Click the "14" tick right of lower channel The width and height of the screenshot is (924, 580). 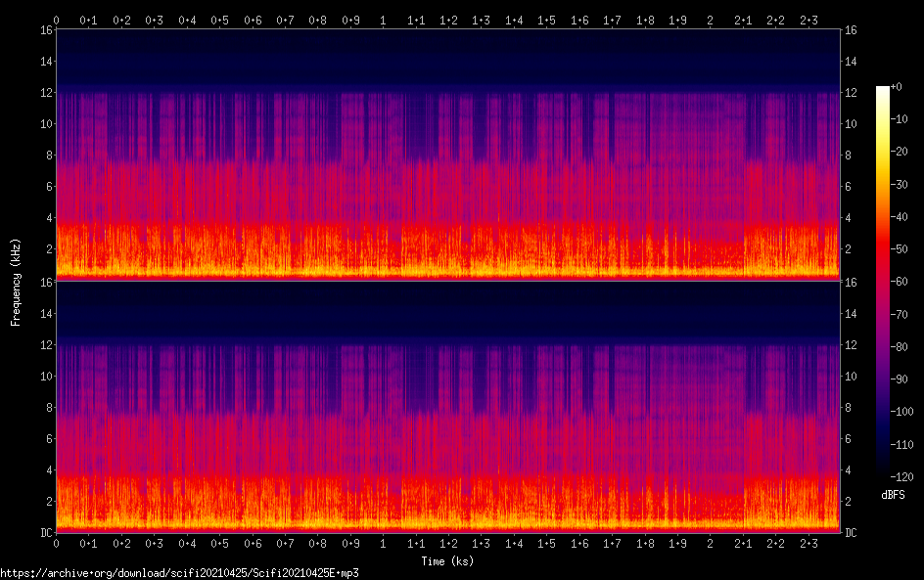tap(851, 313)
